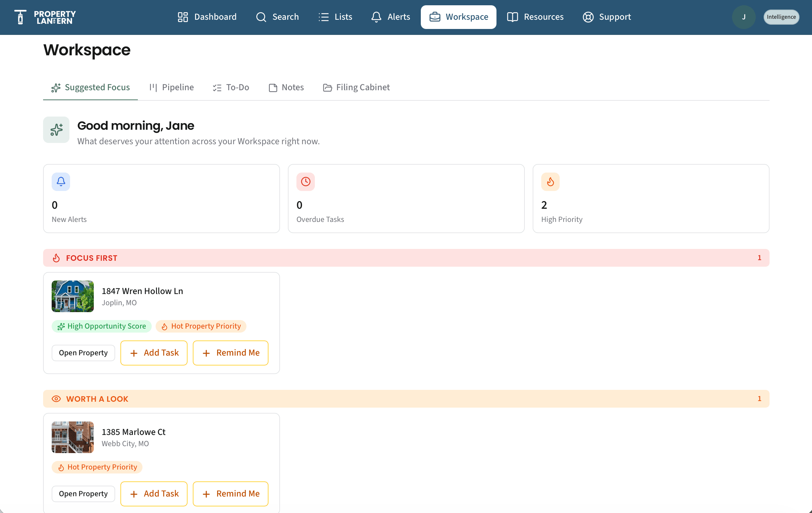Click the New Alerts count label

pyautogui.click(x=69, y=219)
